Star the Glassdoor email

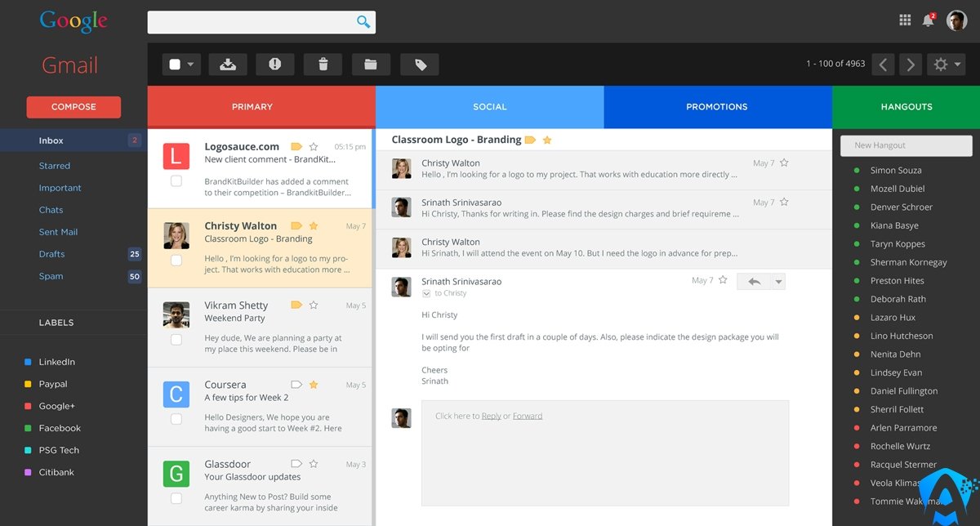click(x=314, y=464)
